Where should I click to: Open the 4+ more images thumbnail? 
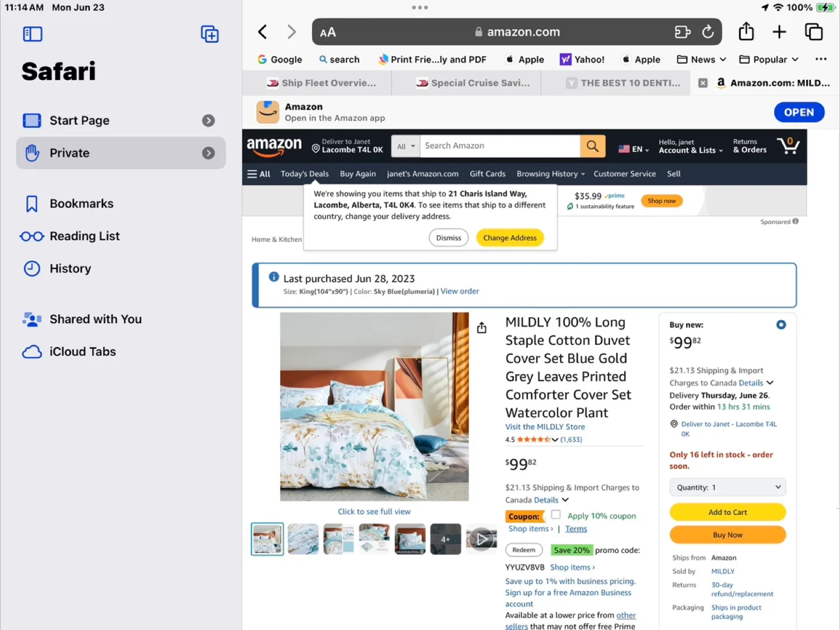click(446, 539)
